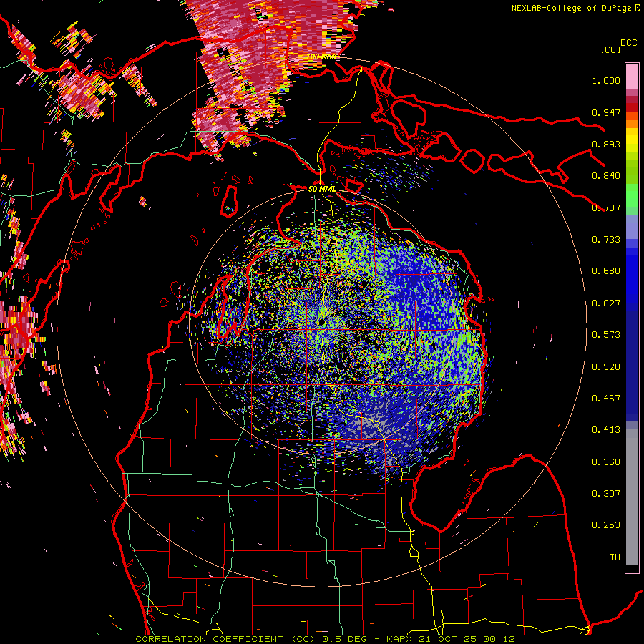
Task: Select the 0.467 scale value
Action: pyautogui.click(x=606, y=399)
